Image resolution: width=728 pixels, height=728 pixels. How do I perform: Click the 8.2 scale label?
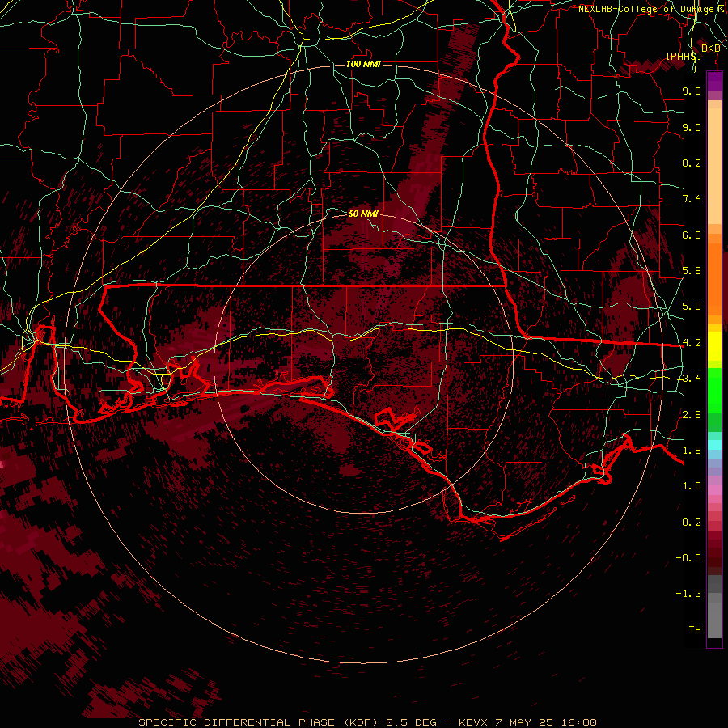click(x=692, y=163)
